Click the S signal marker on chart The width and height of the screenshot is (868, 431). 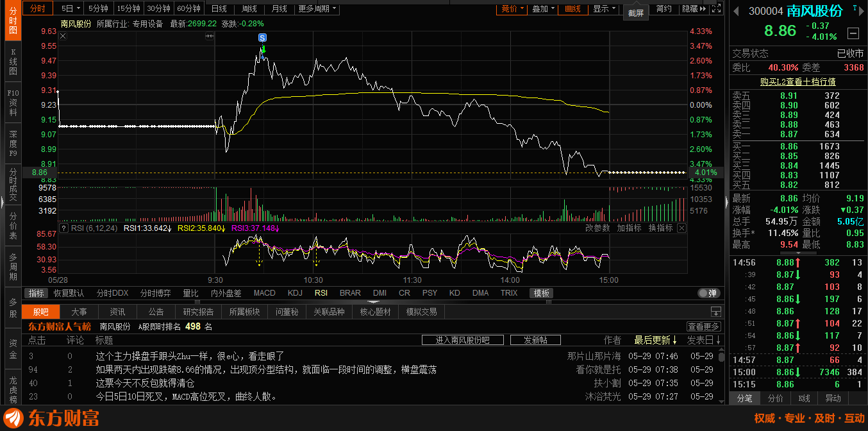click(262, 38)
